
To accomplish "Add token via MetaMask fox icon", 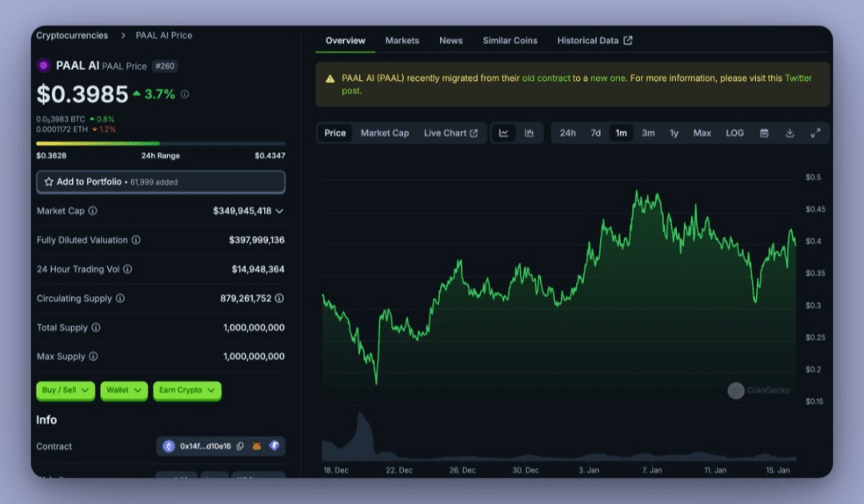I will [x=257, y=446].
